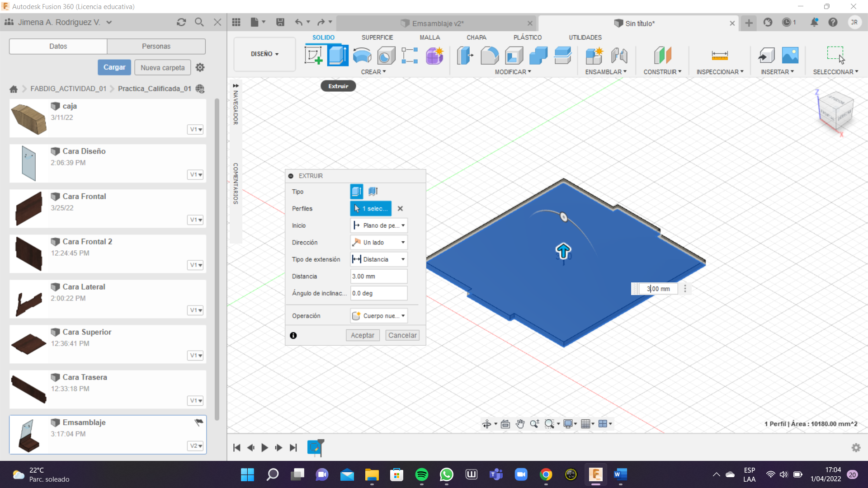
Task: Open the Dirección dropdown
Action: click(379, 243)
